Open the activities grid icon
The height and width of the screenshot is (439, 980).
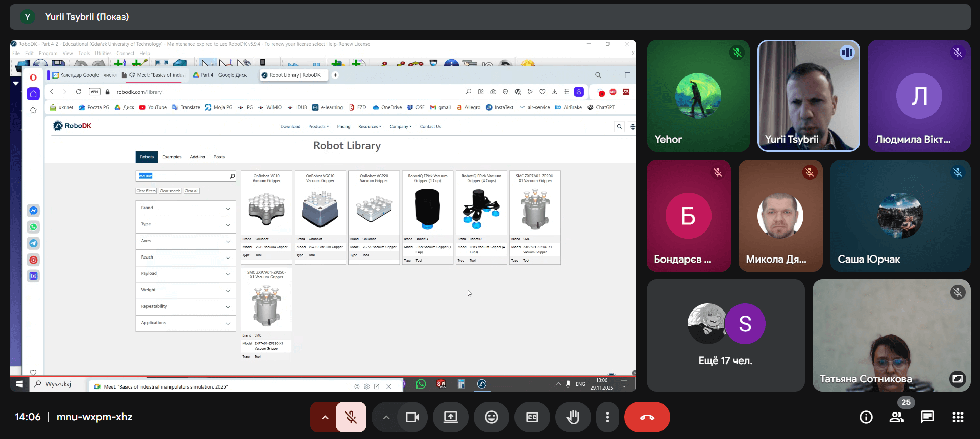[x=958, y=417]
